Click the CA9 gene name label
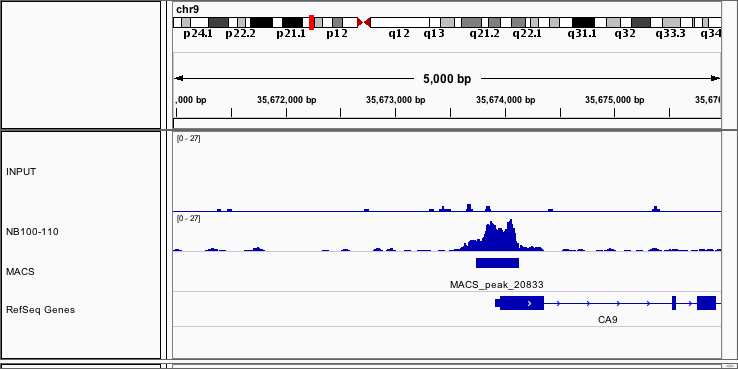 608,320
